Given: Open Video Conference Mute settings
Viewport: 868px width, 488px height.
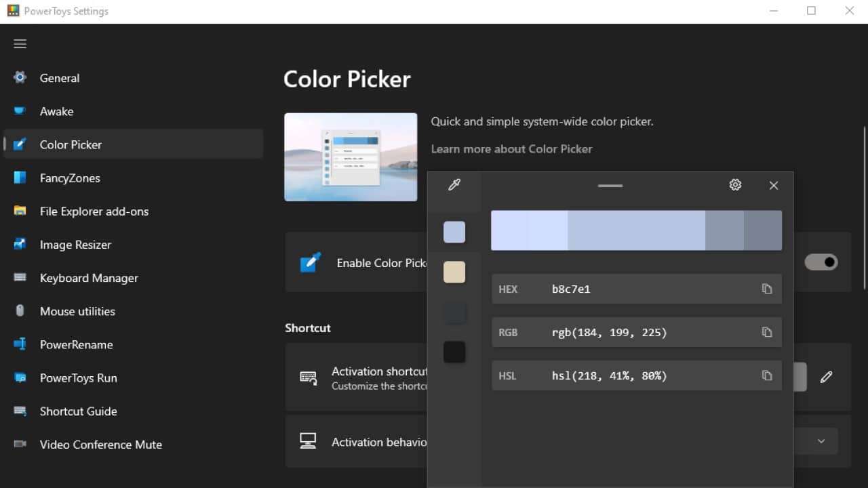Looking at the screenshot, I should (134, 444).
